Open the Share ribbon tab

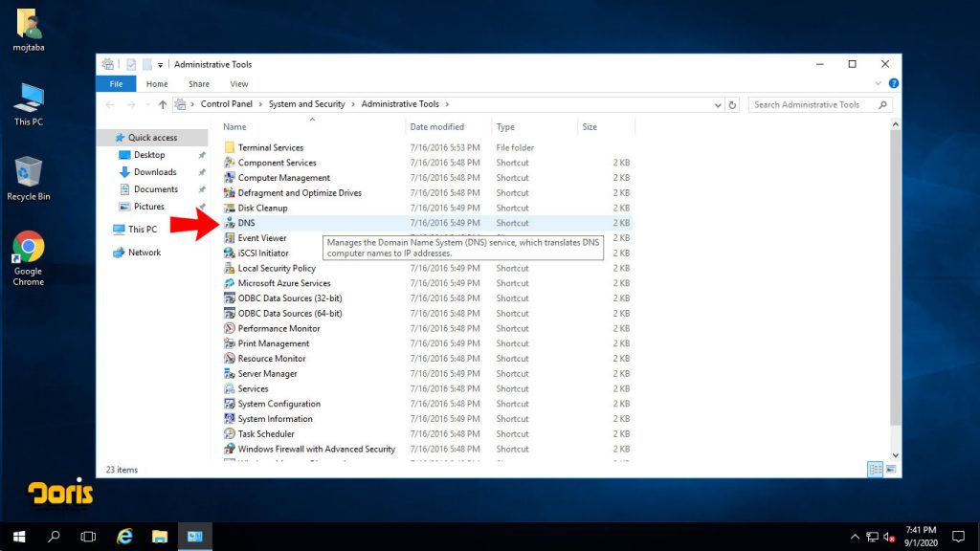point(199,84)
